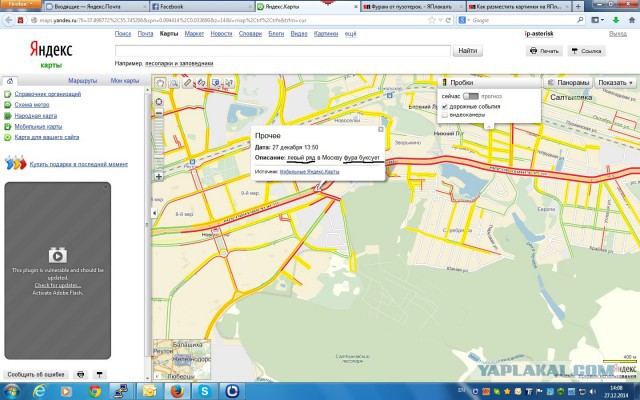Open the Блоги service link

coord(276,34)
